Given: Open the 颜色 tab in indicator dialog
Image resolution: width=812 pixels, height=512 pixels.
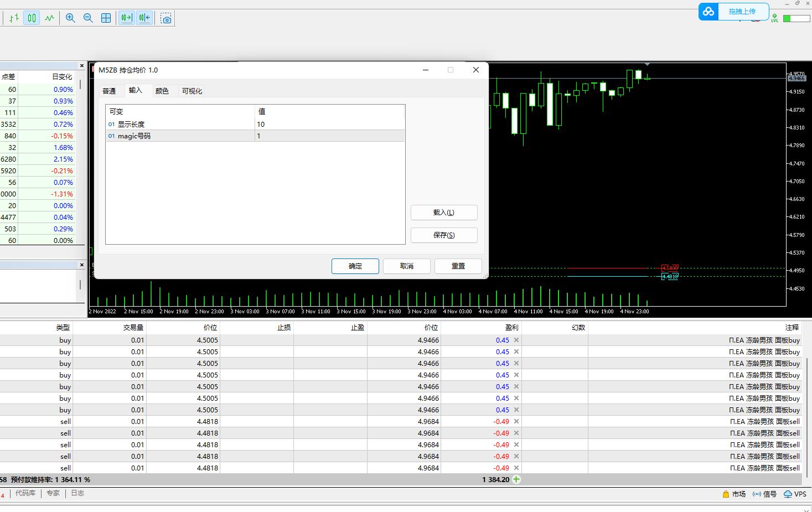Looking at the screenshot, I should (162, 91).
